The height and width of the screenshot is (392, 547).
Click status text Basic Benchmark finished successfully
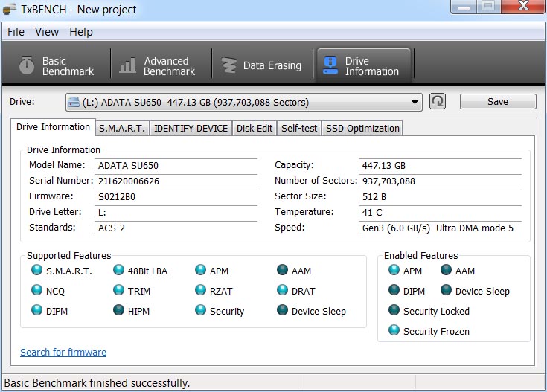click(97, 383)
